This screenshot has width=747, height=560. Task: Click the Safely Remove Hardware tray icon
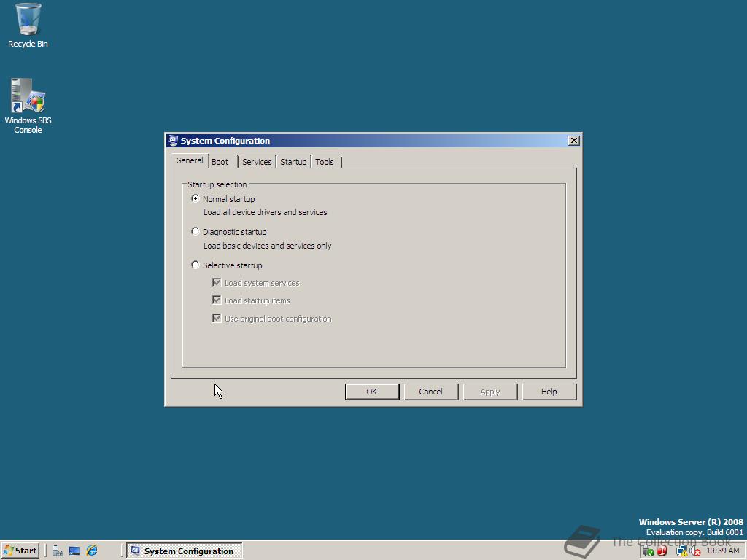[x=648, y=551]
